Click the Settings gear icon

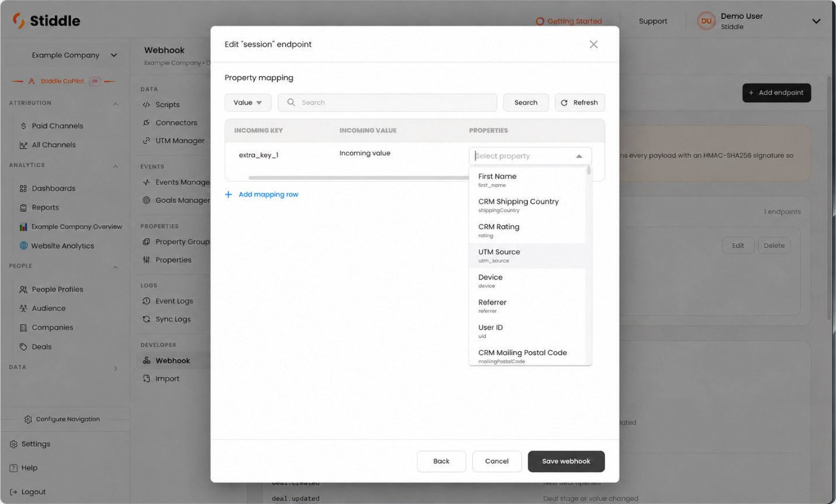[x=13, y=444]
